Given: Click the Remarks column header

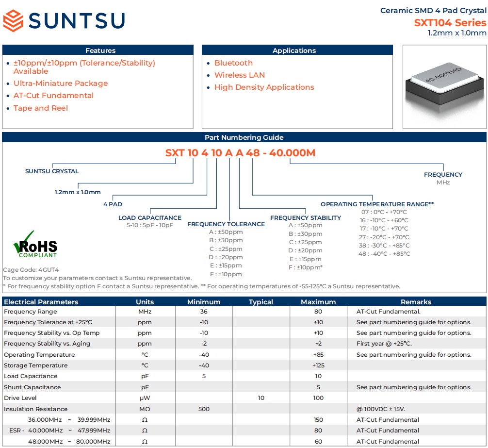Looking at the screenshot, I should click(x=416, y=302).
